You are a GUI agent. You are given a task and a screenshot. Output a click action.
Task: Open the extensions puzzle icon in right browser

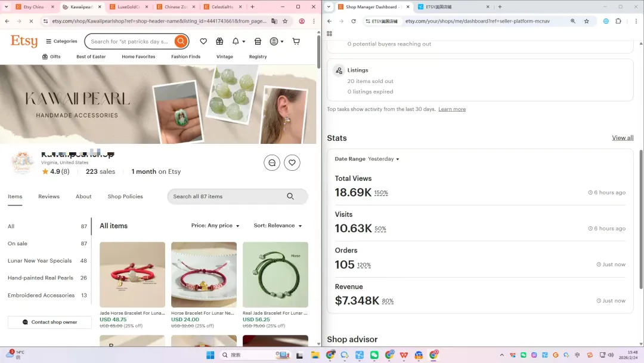(x=618, y=21)
